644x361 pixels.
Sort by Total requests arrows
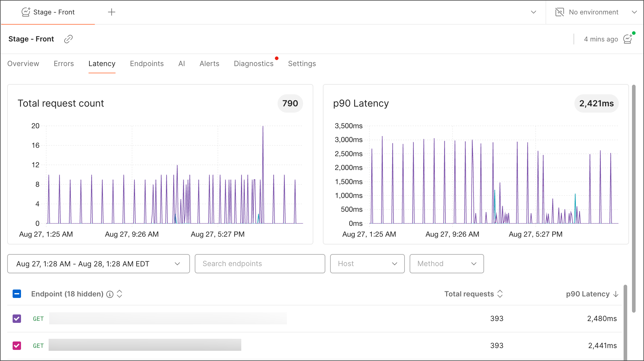[x=500, y=294]
